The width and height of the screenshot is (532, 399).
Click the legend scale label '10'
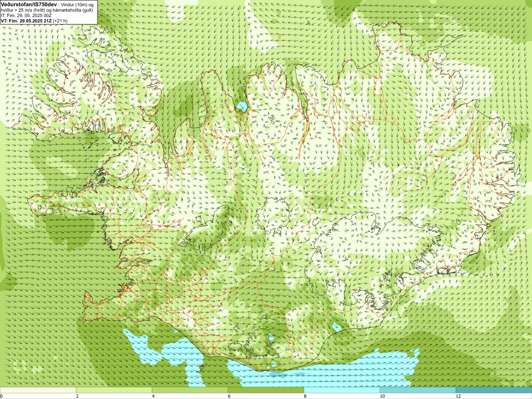click(382, 396)
